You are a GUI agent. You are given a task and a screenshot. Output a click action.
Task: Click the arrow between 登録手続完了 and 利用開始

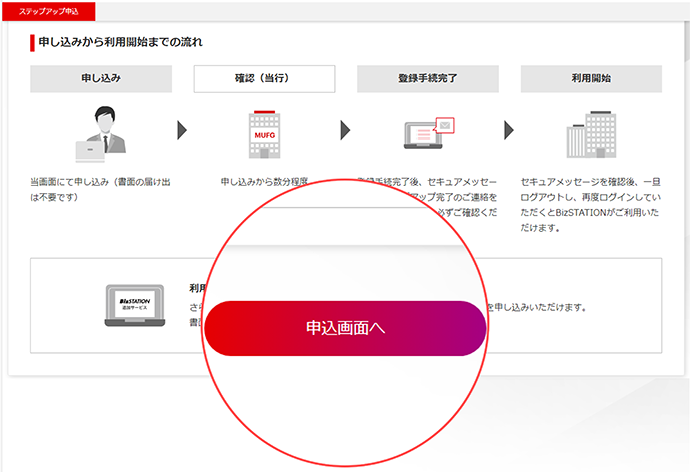(x=508, y=130)
